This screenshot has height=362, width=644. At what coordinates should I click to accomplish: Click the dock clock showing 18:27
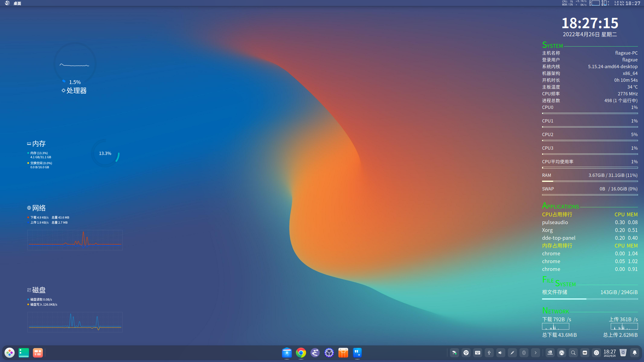point(610,353)
